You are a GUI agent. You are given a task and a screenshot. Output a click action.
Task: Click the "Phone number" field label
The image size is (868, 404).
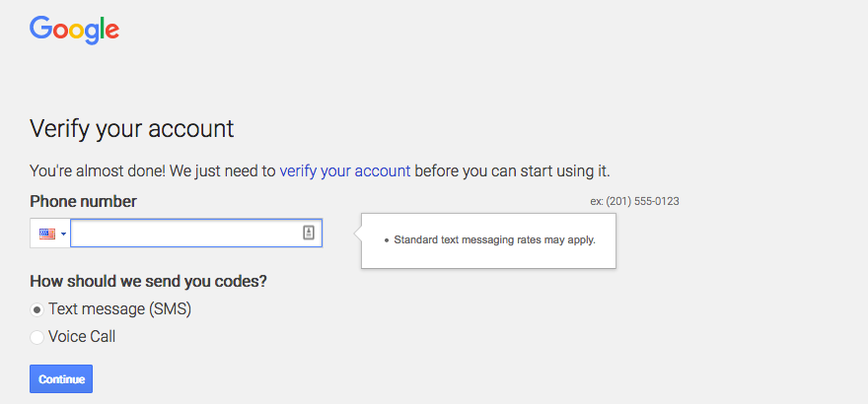point(83,201)
